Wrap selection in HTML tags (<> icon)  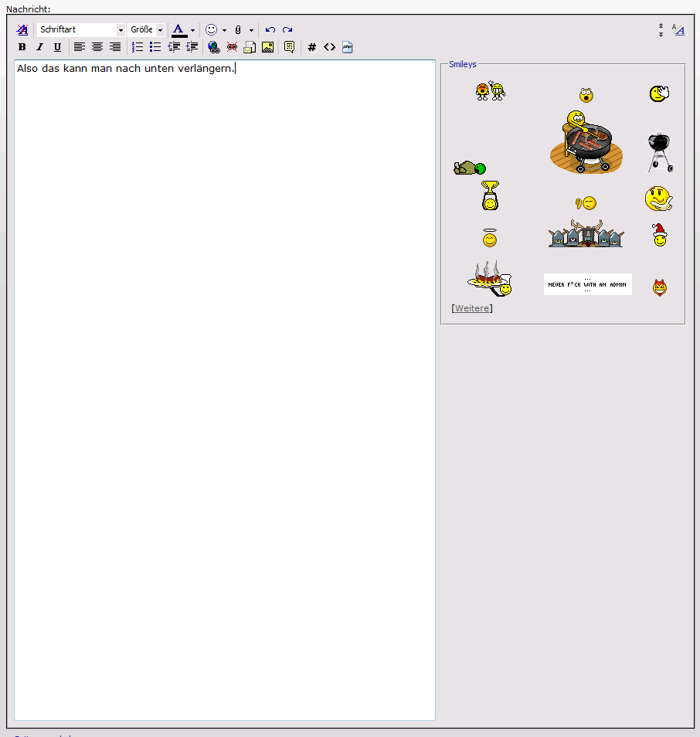(x=330, y=47)
